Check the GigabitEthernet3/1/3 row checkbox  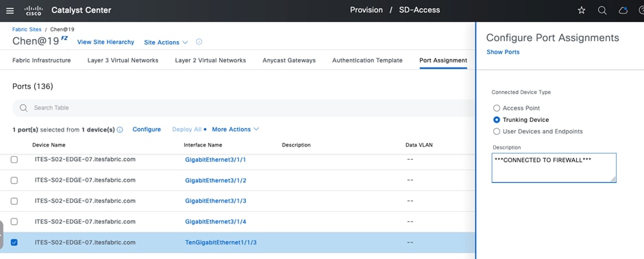pyautogui.click(x=14, y=201)
